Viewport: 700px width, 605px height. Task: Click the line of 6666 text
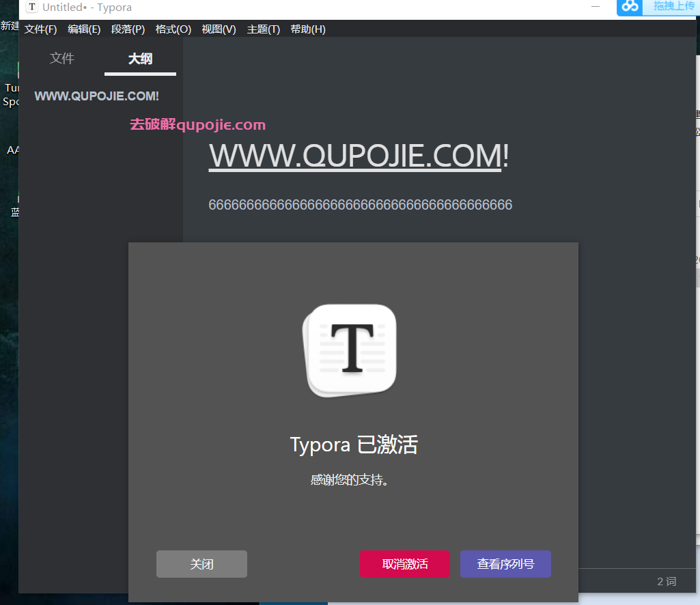click(x=361, y=204)
